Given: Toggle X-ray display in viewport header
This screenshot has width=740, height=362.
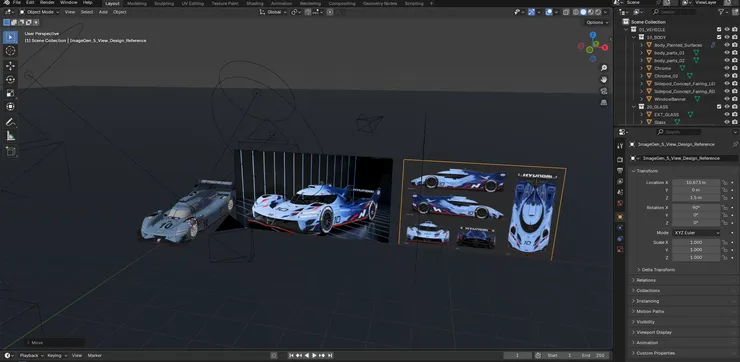Looking at the screenshot, I should point(565,12).
